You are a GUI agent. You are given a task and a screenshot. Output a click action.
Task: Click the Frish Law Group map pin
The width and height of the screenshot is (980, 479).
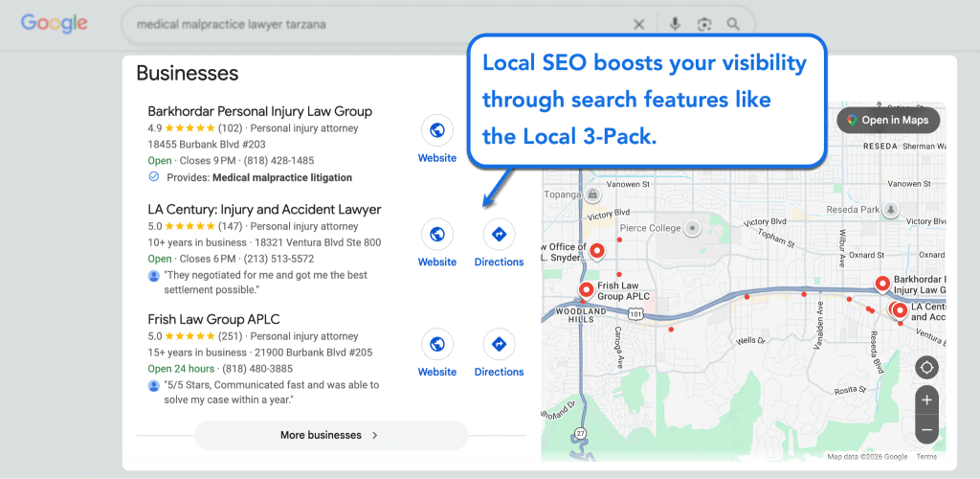click(x=587, y=289)
